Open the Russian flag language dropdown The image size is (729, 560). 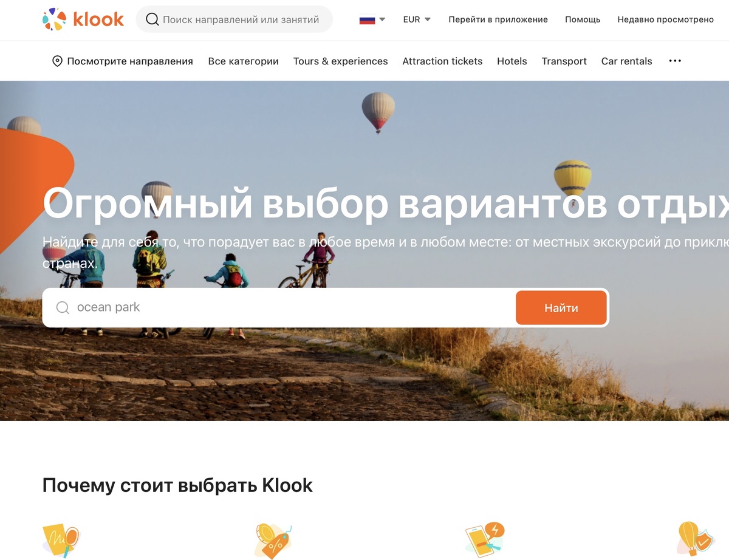[372, 19]
